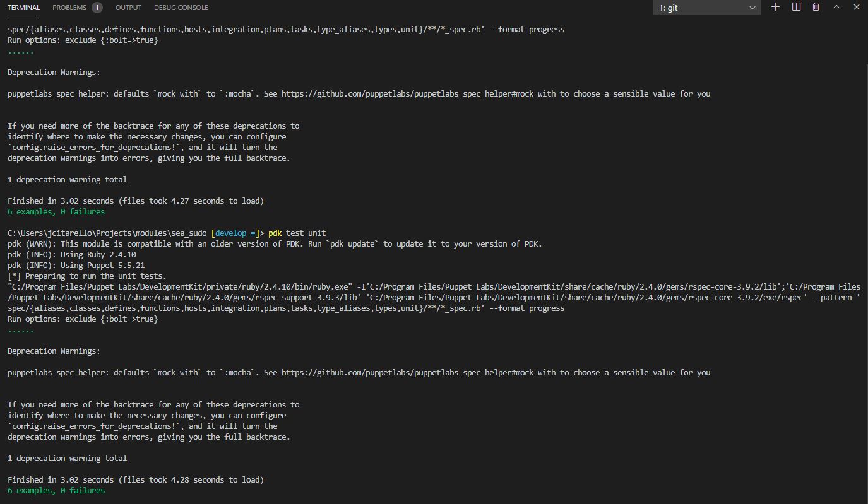Kill the terminal using the trash icon

[815, 7]
